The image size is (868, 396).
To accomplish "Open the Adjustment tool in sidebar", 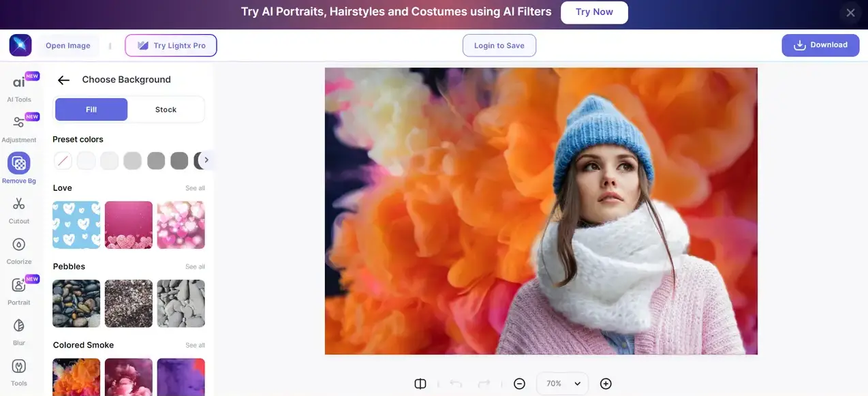I will [x=19, y=128].
